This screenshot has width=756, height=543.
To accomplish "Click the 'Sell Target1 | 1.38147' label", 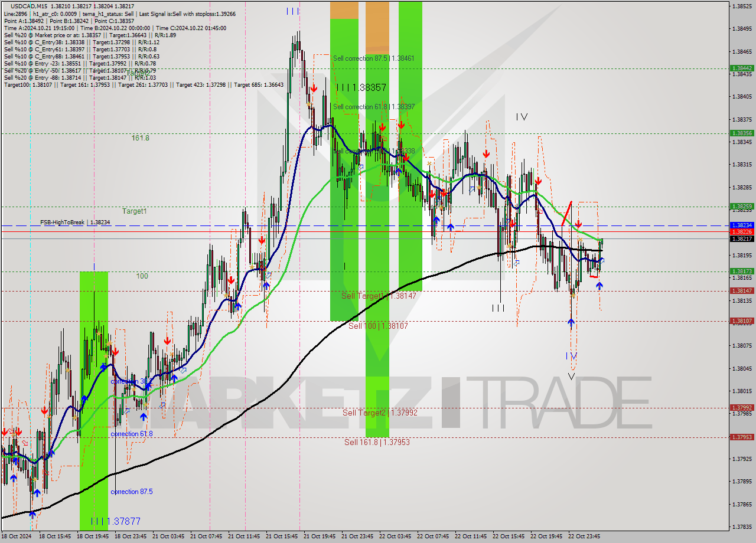I will click(x=379, y=295).
